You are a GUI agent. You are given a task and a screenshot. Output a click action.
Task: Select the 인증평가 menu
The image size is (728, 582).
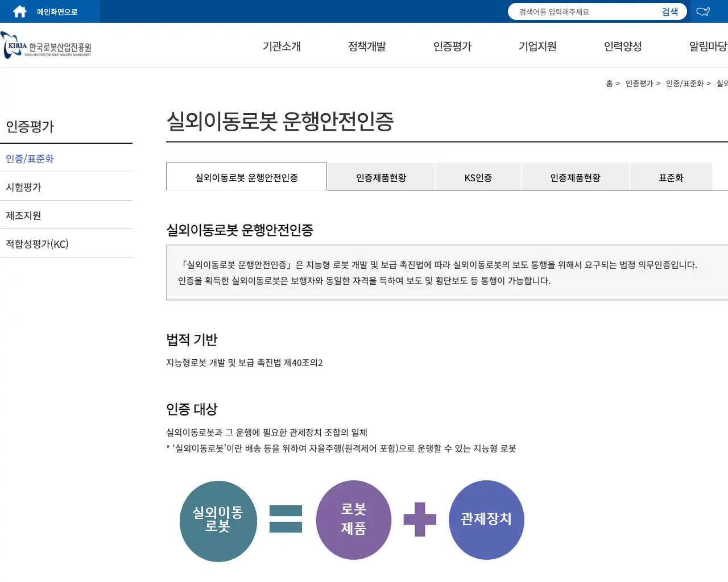(452, 47)
